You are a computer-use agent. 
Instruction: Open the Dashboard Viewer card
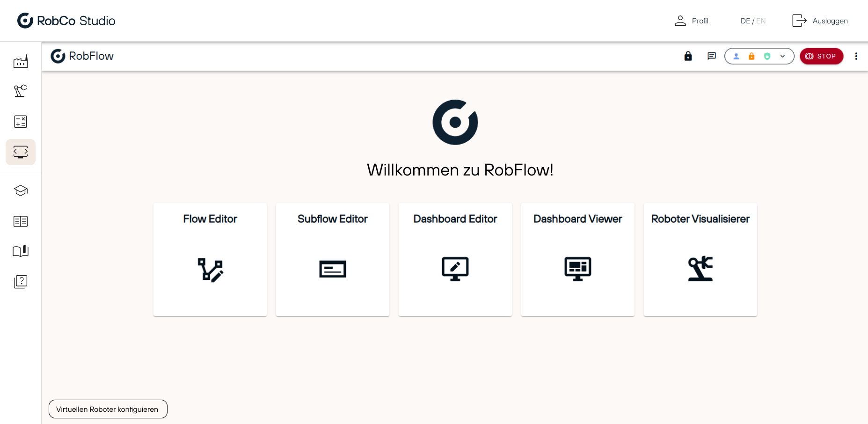point(577,260)
